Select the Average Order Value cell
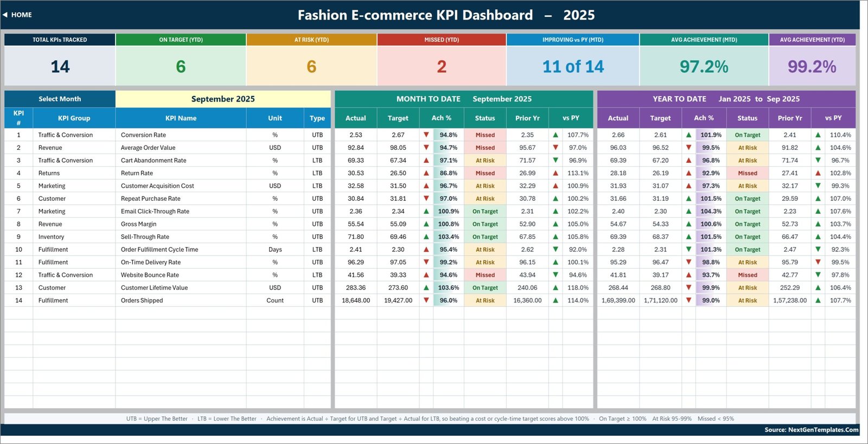The image size is (868, 444). pyautogui.click(x=181, y=148)
